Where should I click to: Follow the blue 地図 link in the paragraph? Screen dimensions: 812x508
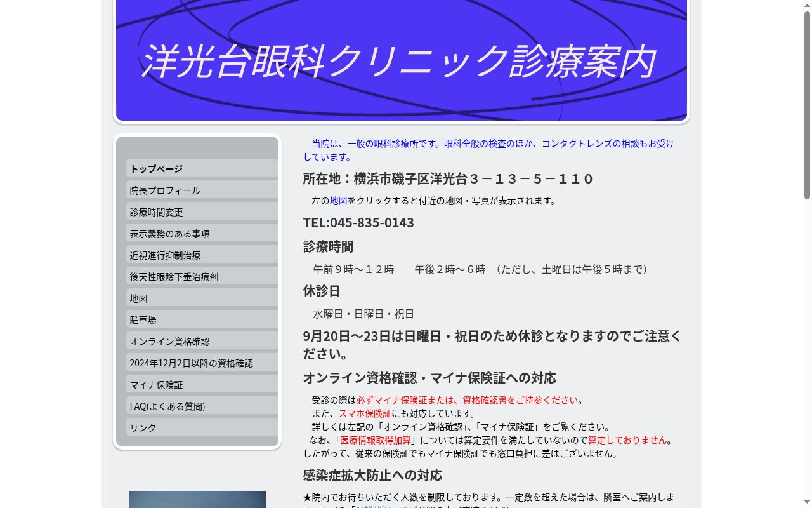[x=338, y=201]
